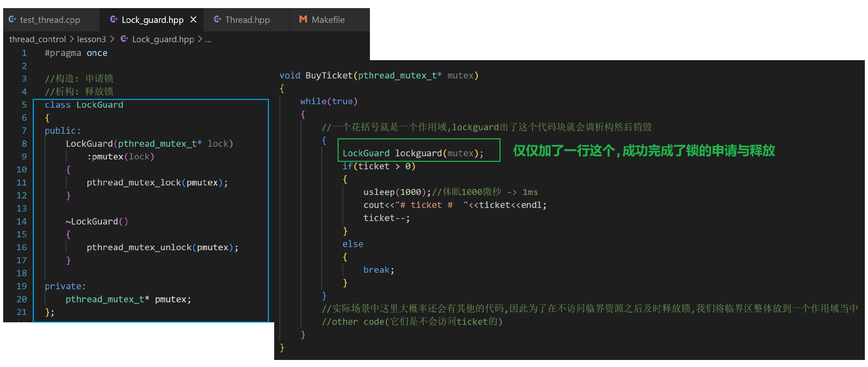Click the '~LockGuard()' destructor name
This screenshot has height=367, width=868.
pyautogui.click(x=97, y=221)
